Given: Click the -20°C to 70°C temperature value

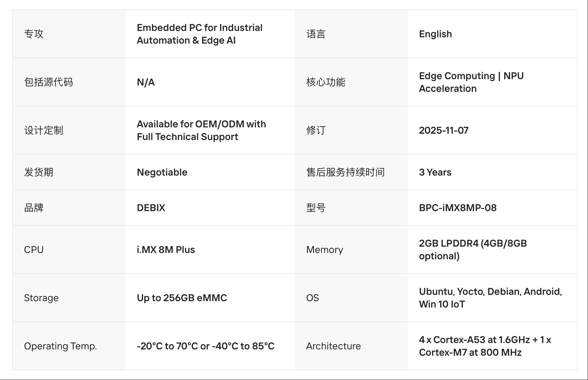Looking at the screenshot, I should tap(205, 346).
